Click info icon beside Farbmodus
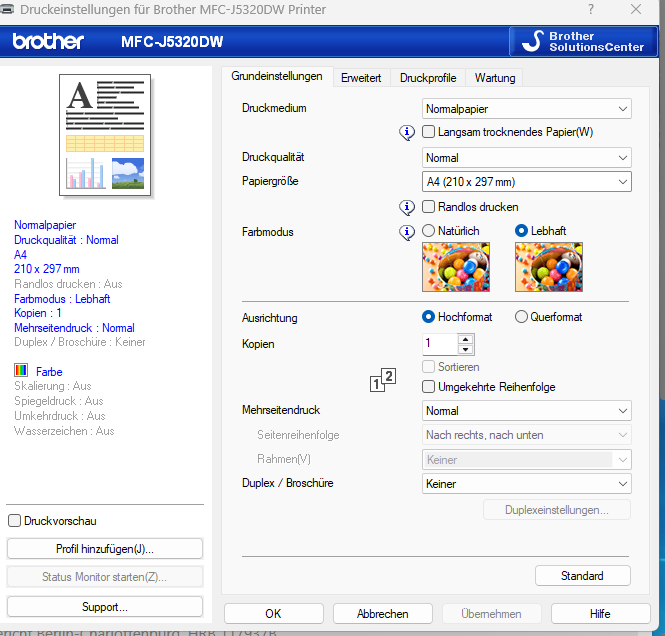This screenshot has height=636, width=665. coord(407,232)
